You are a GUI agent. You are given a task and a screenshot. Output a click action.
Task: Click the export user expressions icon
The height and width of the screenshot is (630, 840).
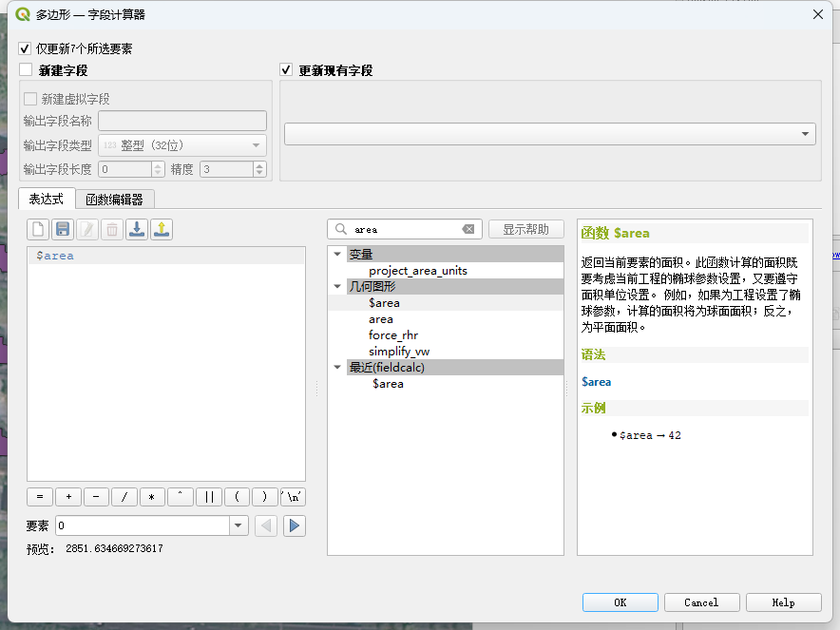[x=162, y=229]
